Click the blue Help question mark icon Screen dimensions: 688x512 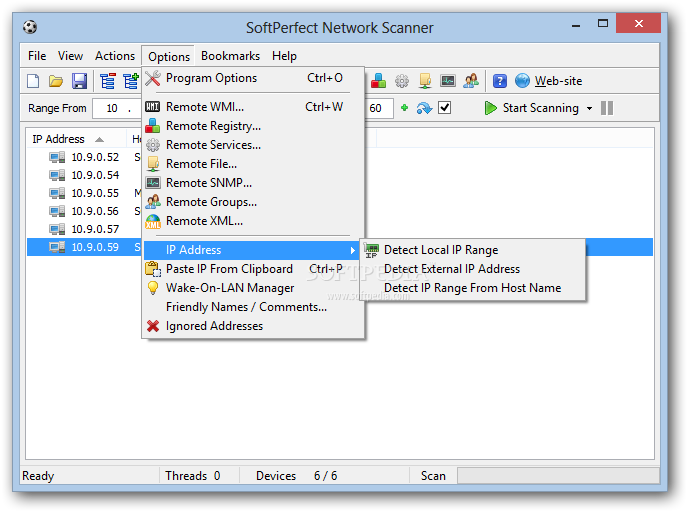tap(500, 81)
